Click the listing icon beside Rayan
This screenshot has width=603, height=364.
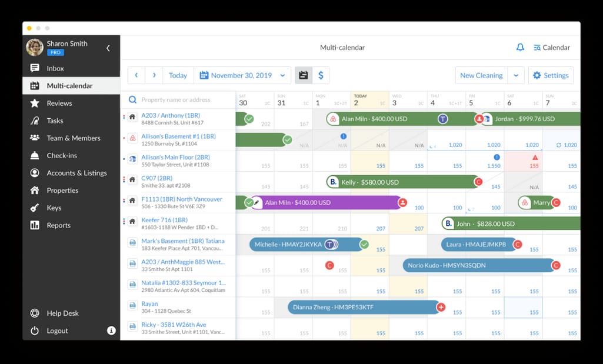pyautogui.click(x=132, y=305)
